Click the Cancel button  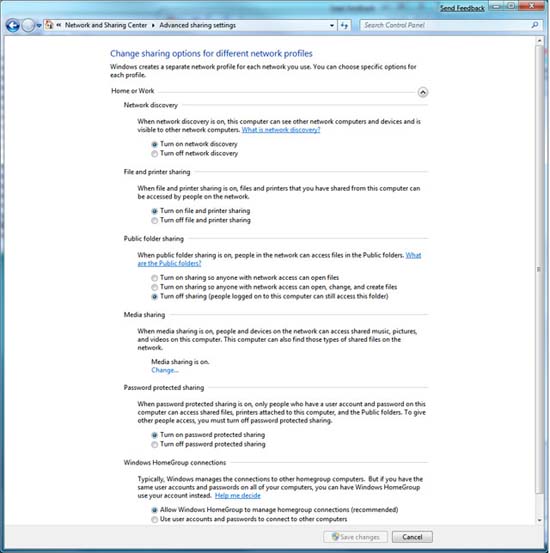coord(412,537)
